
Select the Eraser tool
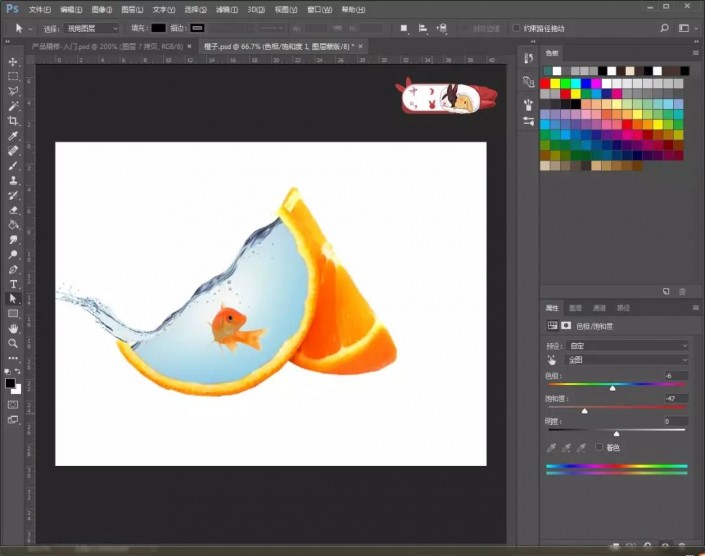tap(13, 210)
